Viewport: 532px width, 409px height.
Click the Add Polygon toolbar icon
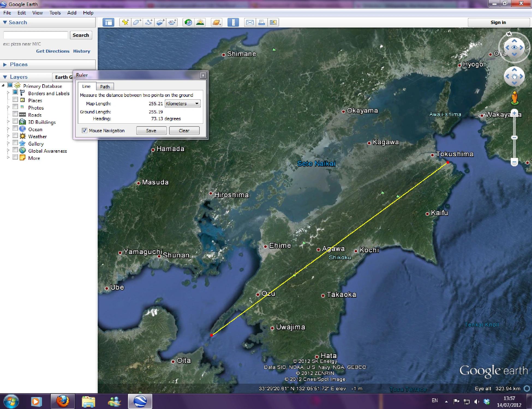coord(137,22)
